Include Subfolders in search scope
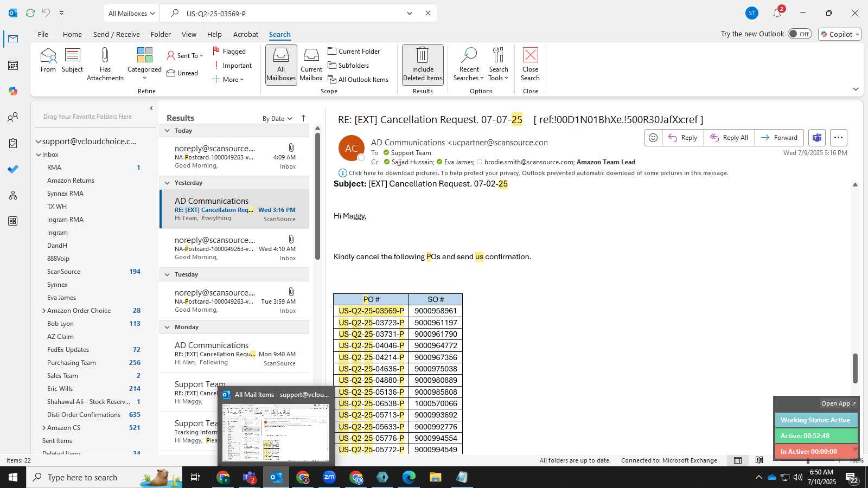The width and height of the screenshot is (868, 488). point(348,65)
